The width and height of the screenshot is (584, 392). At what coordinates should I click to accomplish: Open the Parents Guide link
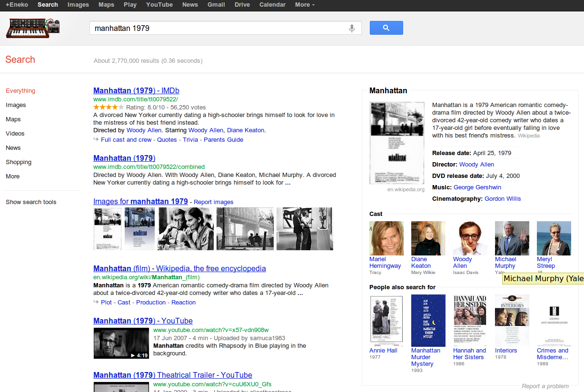coord(223,140)
